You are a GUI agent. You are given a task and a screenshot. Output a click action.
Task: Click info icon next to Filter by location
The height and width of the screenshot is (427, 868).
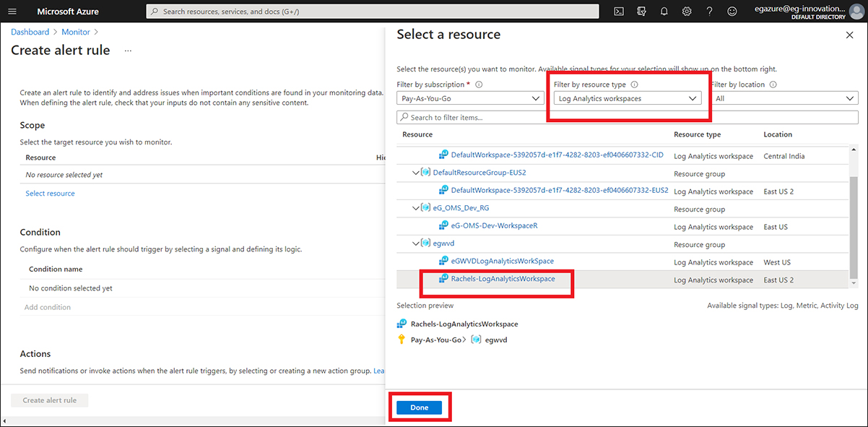pyautogui.click(x=773, y=85)
